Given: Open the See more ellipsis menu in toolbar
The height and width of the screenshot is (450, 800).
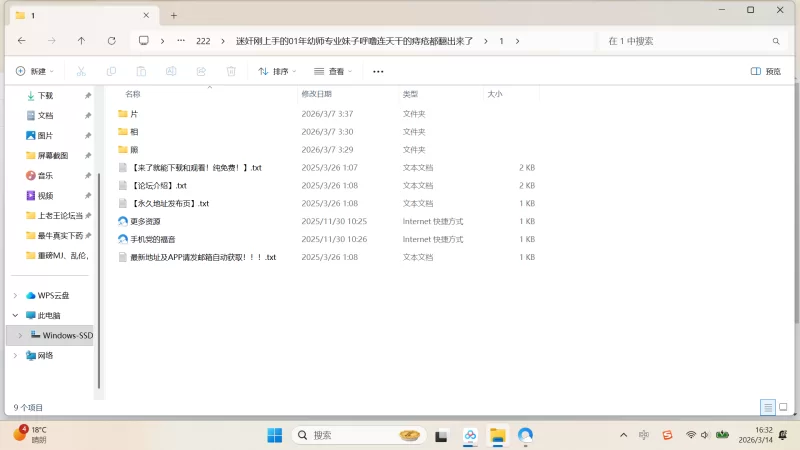Looking at the screenshot, I should pos(378,71).
